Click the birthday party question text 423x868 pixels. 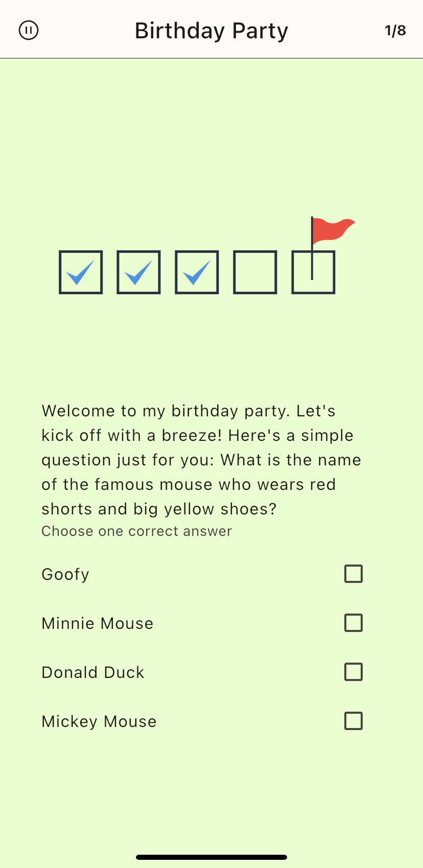[x=201, y=460]
